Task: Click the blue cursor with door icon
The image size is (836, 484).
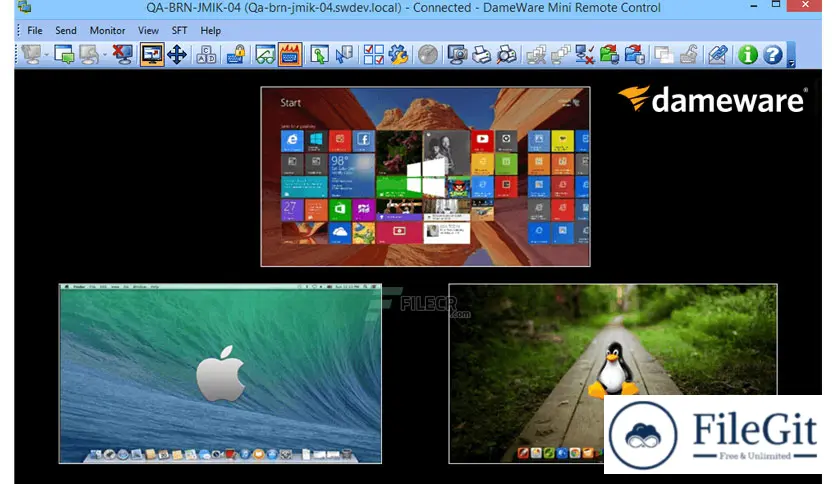Action: [x=344, y=54]
